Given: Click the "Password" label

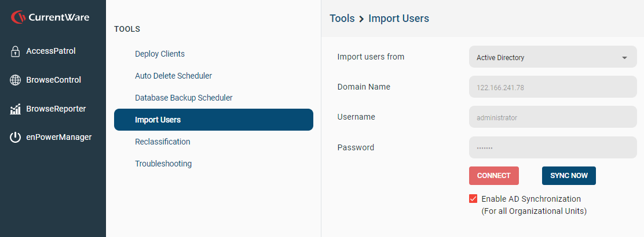Looking at the screenshot, I should tap(356, 147).
